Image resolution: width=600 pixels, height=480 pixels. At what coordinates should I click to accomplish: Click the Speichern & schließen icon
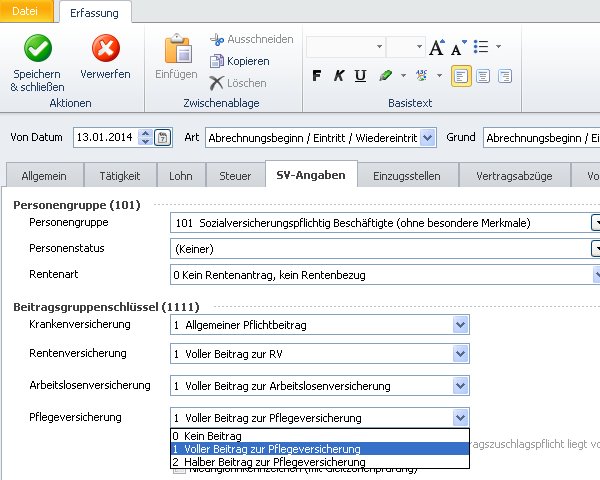(x=37, y=49)
